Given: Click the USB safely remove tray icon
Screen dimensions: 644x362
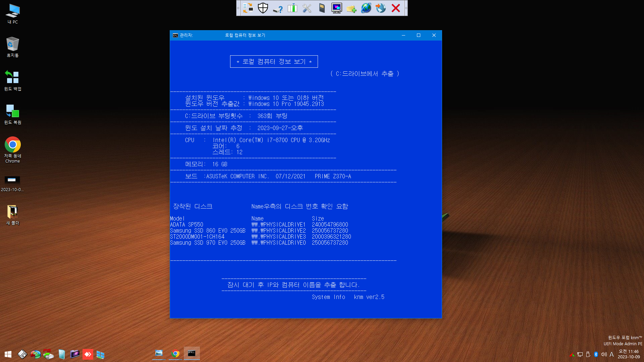Looking at the screenshot, I should click(588, 354).
